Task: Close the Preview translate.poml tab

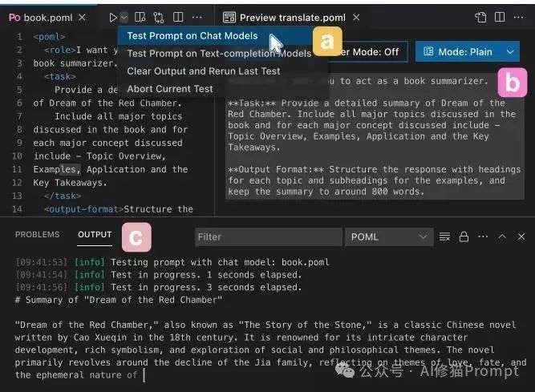Action: coord(356,17)
